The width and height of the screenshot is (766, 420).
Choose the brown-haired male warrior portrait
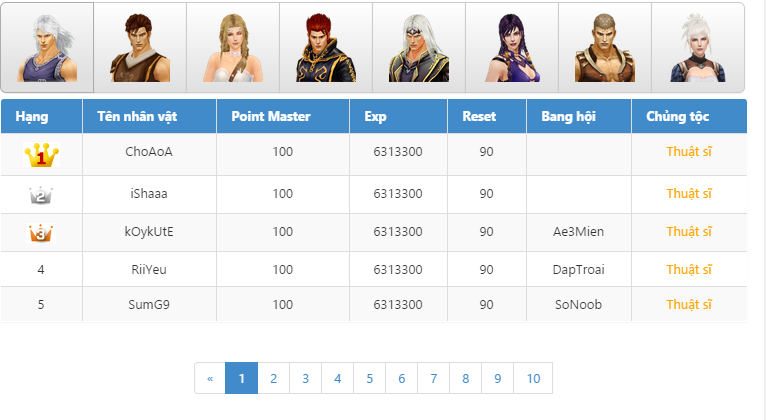(x=140, y=48)
